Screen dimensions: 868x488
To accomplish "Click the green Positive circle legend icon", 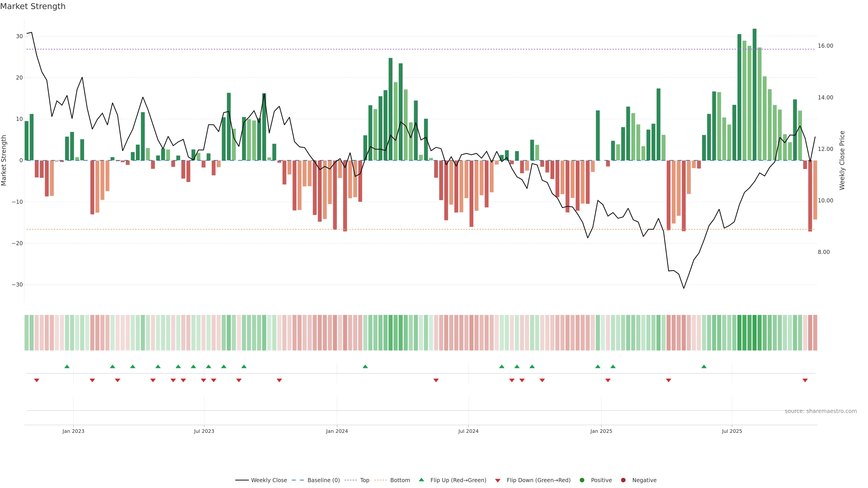I will point(582,480).
